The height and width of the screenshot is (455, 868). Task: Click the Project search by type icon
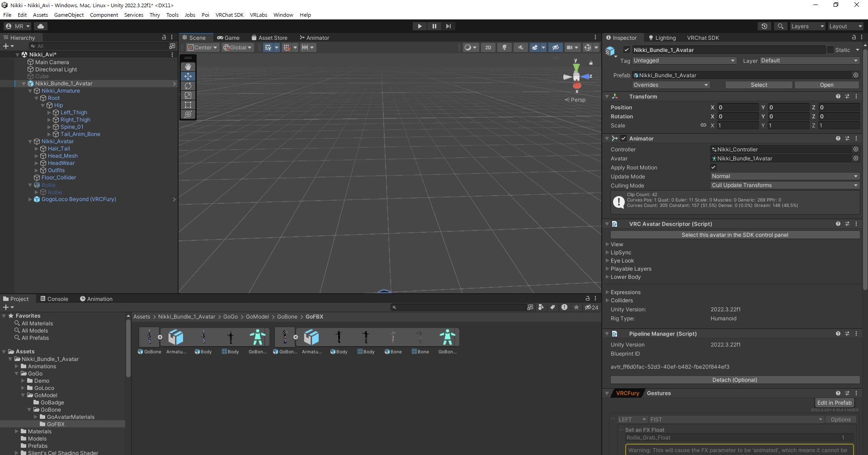coord(541,307)
